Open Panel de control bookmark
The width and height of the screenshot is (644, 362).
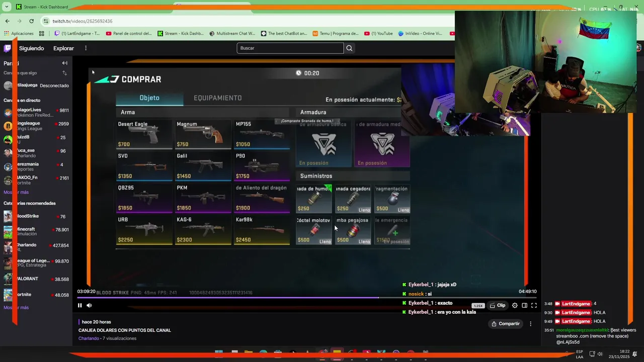point(128,34)
